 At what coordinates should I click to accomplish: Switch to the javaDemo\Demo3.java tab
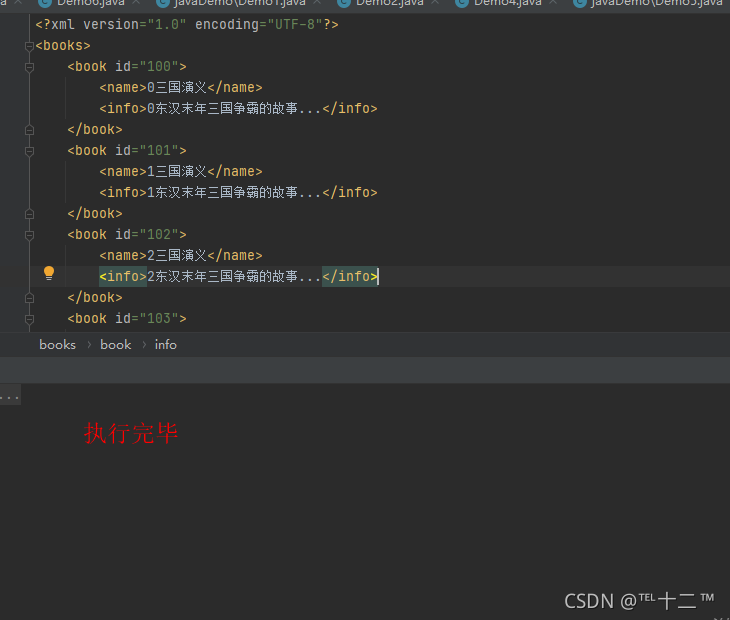pyautogui.click(x=649, y=3)
